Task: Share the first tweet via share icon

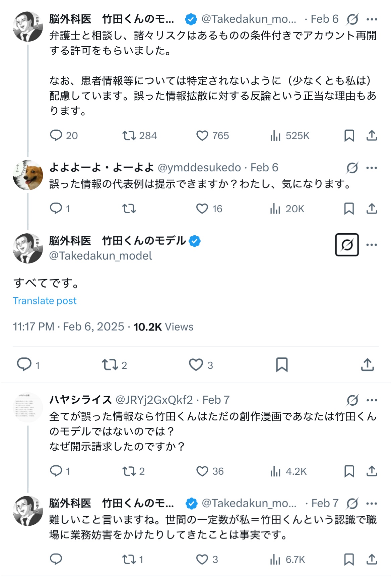Action: 372,135
